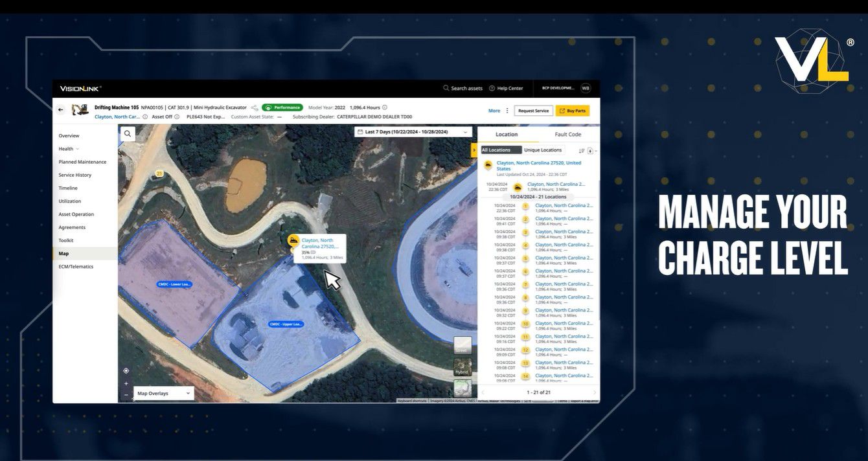Select location marker number 10 in the list
Viewport: 868px width, 461px height.
pos(525,324)
